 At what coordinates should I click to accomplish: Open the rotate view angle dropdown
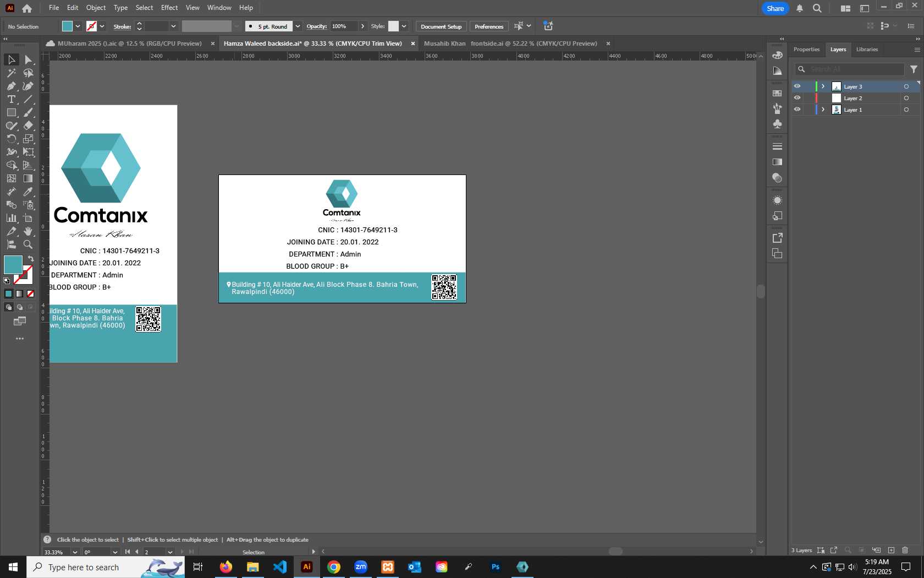point(115,552)
